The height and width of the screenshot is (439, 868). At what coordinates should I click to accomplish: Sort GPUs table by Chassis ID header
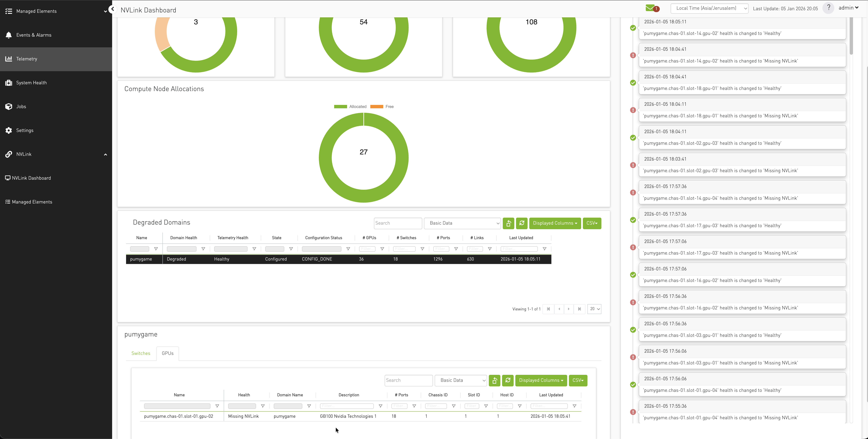point(438,395)
